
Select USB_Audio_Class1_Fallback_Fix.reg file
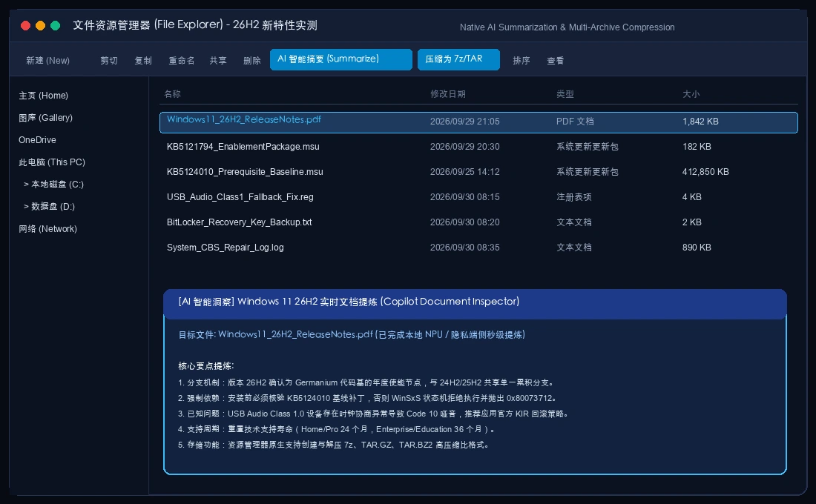tap(240, 197)
